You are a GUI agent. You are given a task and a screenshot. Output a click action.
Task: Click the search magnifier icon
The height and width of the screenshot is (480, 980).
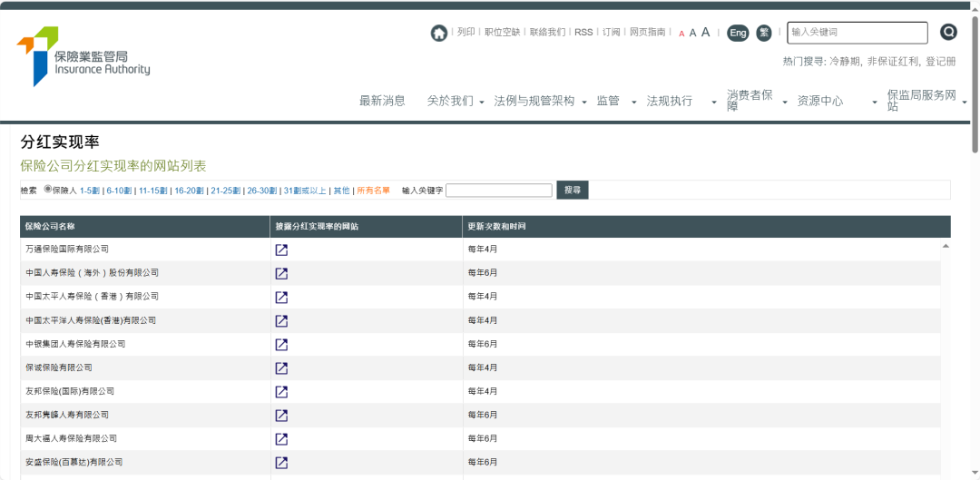pos(948,32)
